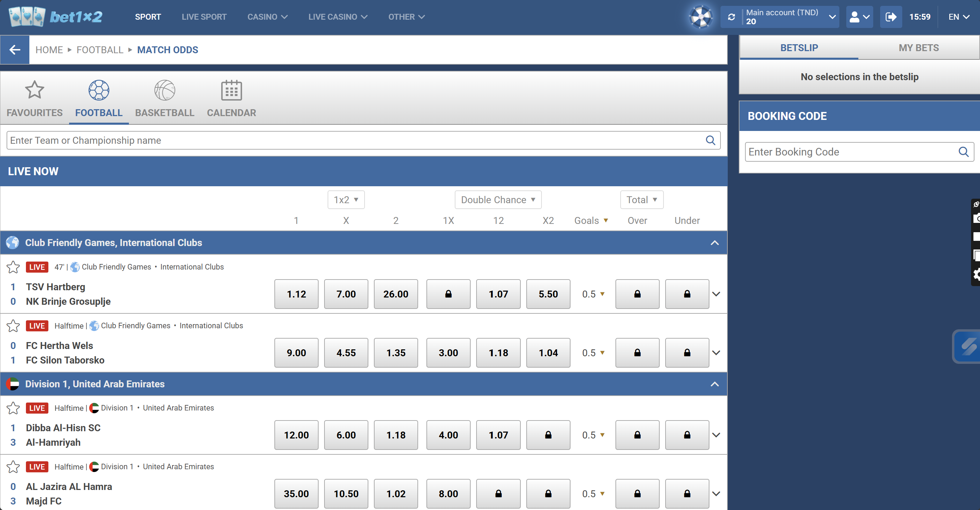Open the user profile icon
The image size is (980, 510).
[x=856, y=17]
